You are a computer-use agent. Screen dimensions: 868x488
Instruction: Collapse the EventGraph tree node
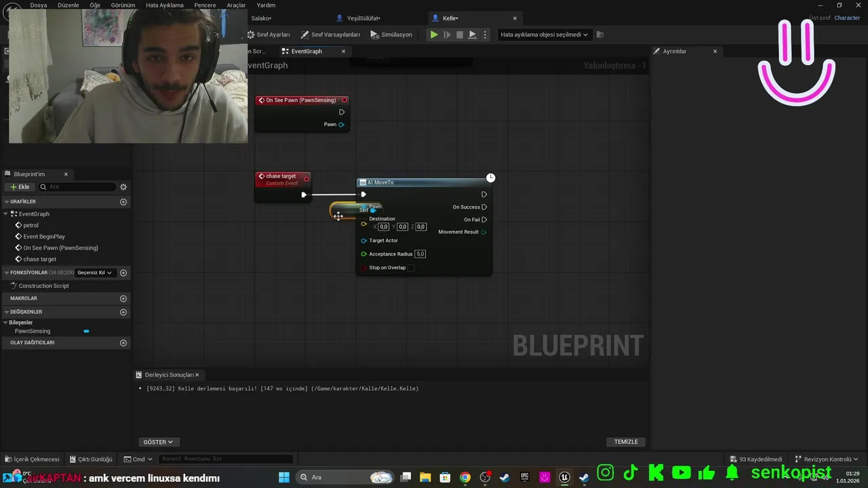point(6,214)
